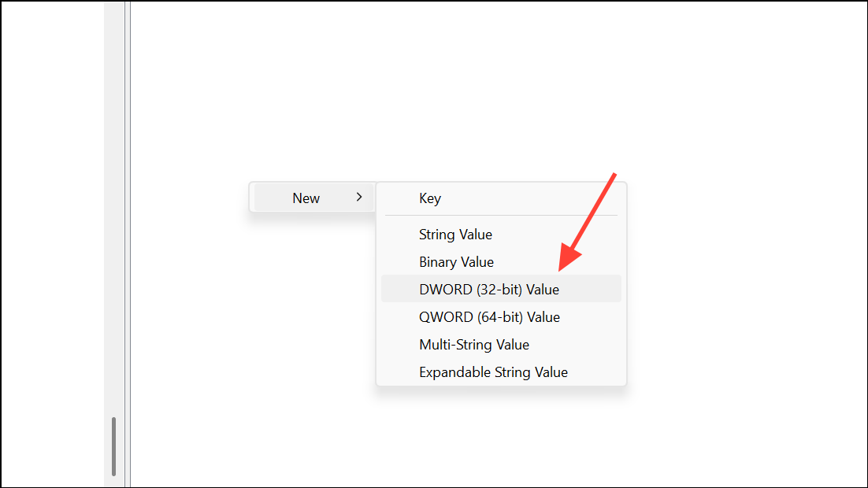Insert a new 32-bit DWORD entry
This screenshot has width=868, height=488.
pos(488,290)
